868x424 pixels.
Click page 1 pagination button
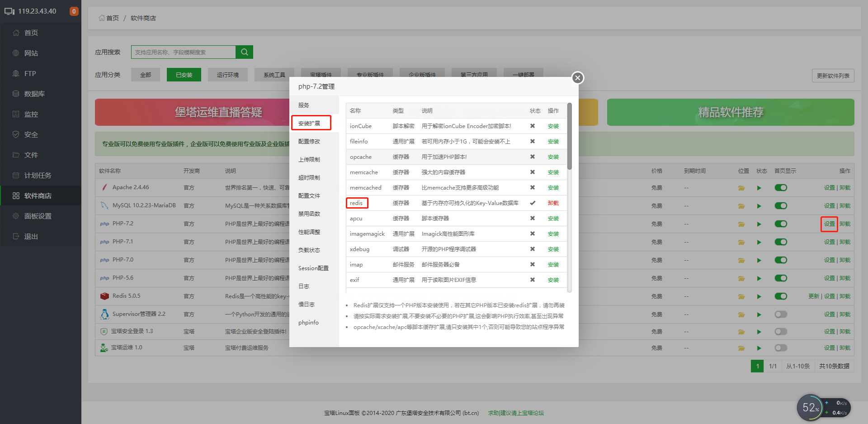pyautogui.click(x=757, y=366)
